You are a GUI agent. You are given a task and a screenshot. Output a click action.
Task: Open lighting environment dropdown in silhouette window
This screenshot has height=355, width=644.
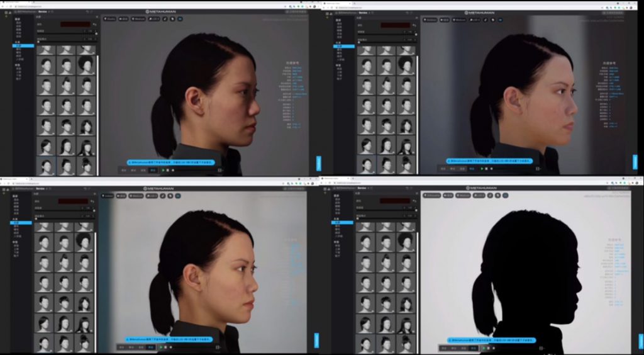[x=431, y=195]
